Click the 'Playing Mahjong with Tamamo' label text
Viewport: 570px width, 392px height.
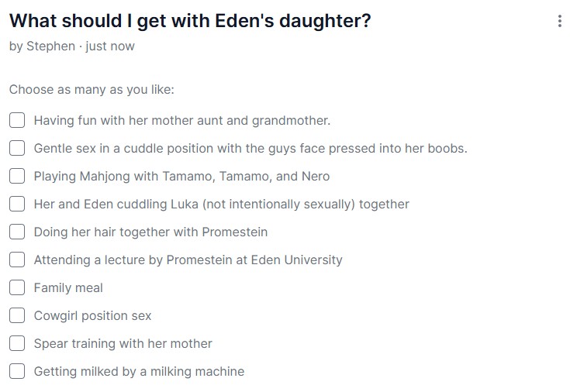coord(181,176)
